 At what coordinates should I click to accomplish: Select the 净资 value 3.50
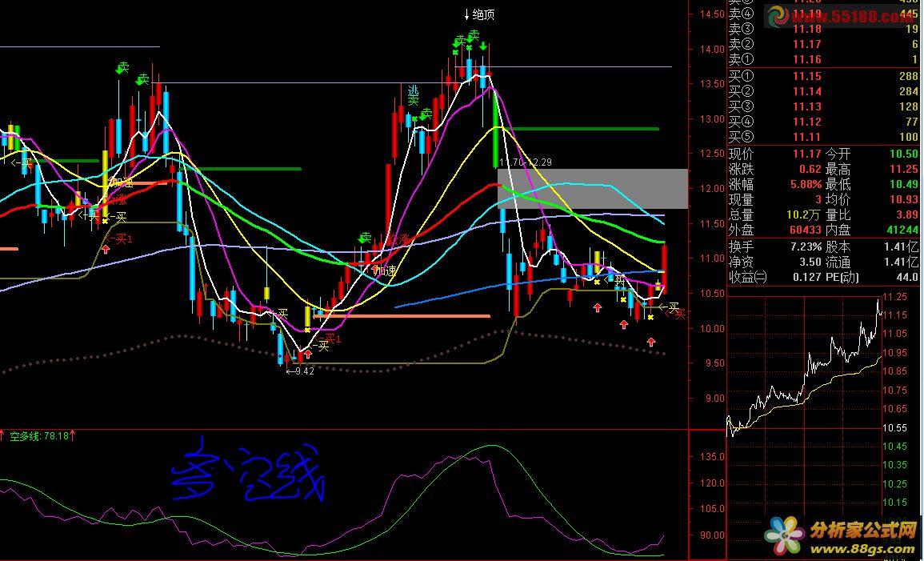811,262
